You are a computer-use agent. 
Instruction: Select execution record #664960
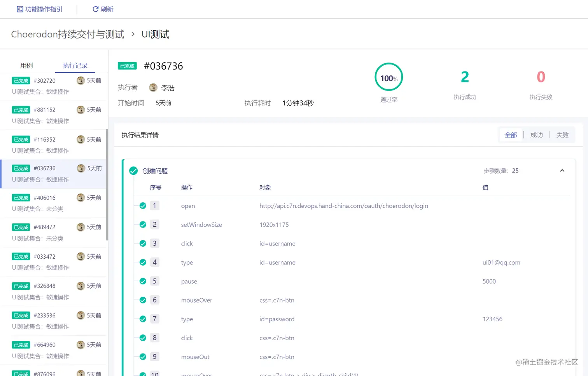pos(53,350)
